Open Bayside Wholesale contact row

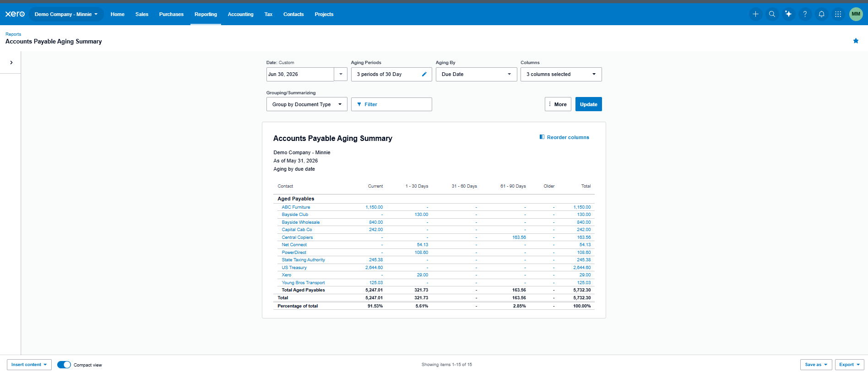point(301,222)
